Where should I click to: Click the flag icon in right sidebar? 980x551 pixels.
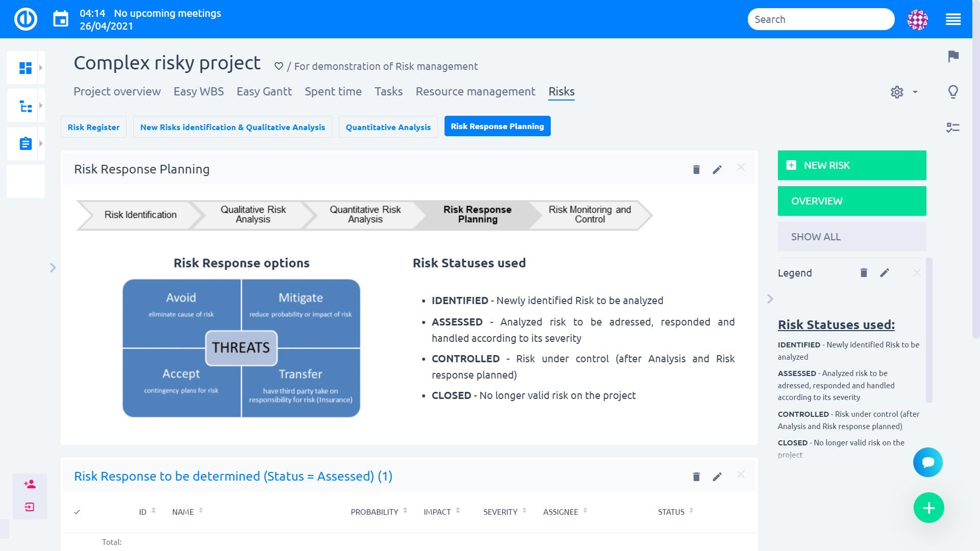[953, 56]
